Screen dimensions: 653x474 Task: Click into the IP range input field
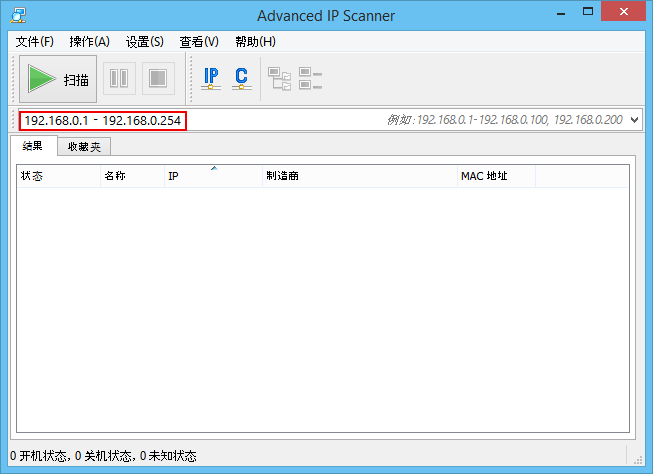pos(280,120)
